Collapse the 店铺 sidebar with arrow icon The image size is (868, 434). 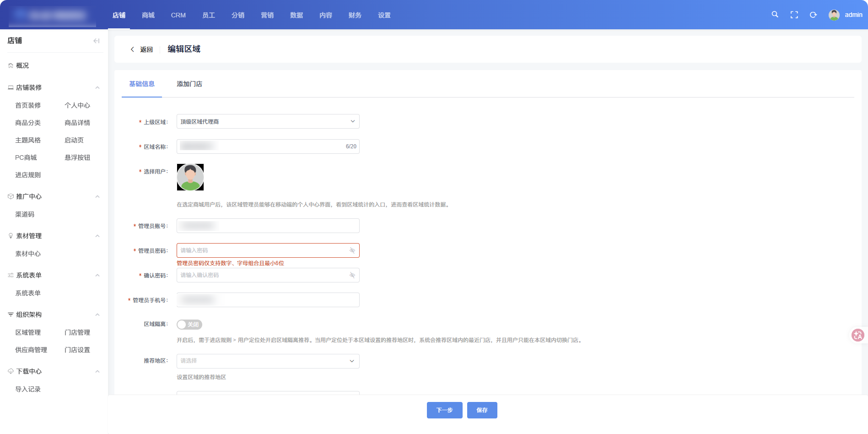pos(96,41)
